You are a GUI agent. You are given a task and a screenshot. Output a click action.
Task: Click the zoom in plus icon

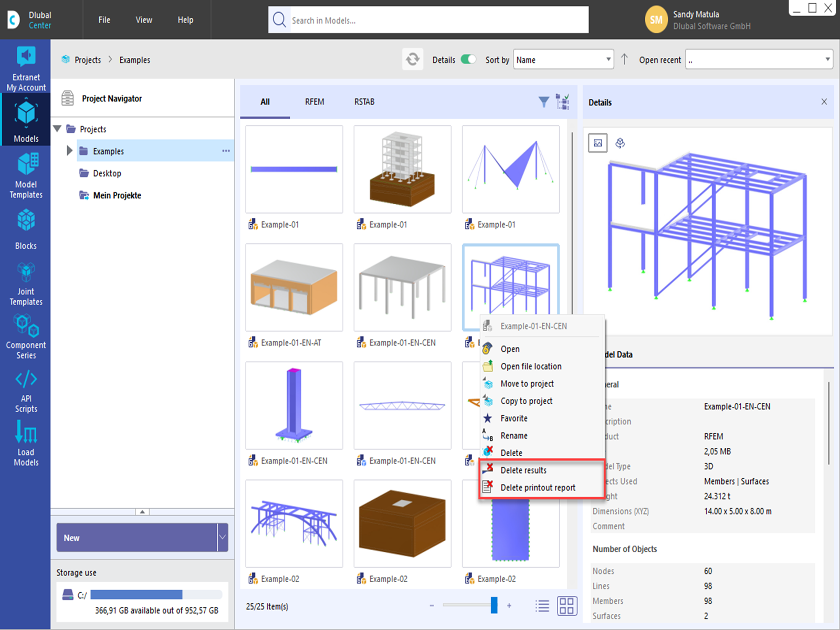509,606
